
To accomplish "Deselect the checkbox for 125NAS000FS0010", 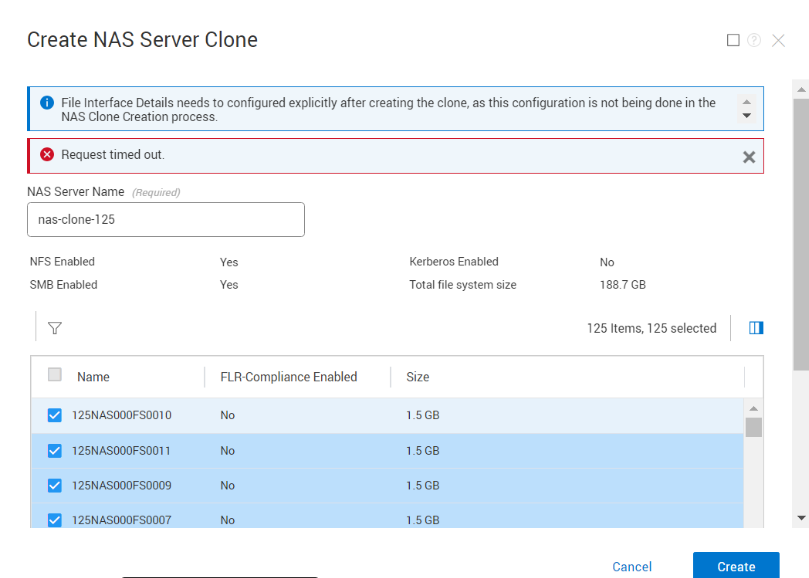I will (x=54, y=415).
